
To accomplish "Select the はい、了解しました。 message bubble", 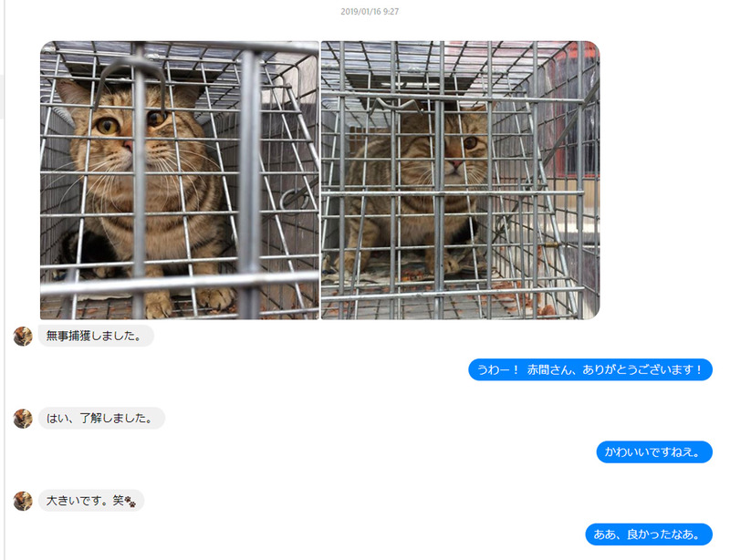I will click(101, 418).
